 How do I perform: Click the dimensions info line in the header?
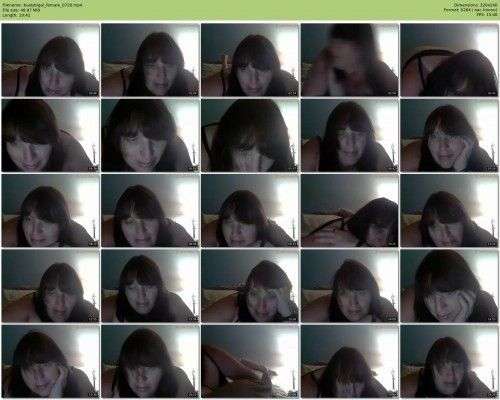pos(476,5)
